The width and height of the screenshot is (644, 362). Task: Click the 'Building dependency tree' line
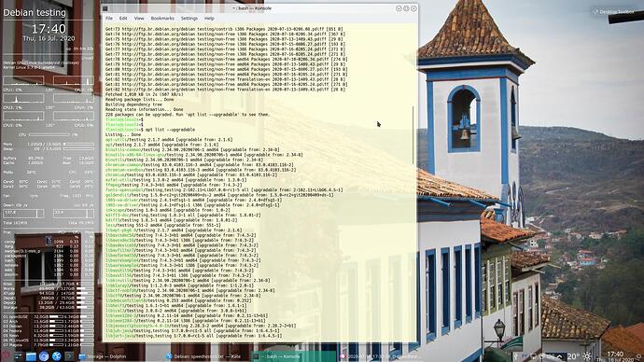(x=133, y=104)
